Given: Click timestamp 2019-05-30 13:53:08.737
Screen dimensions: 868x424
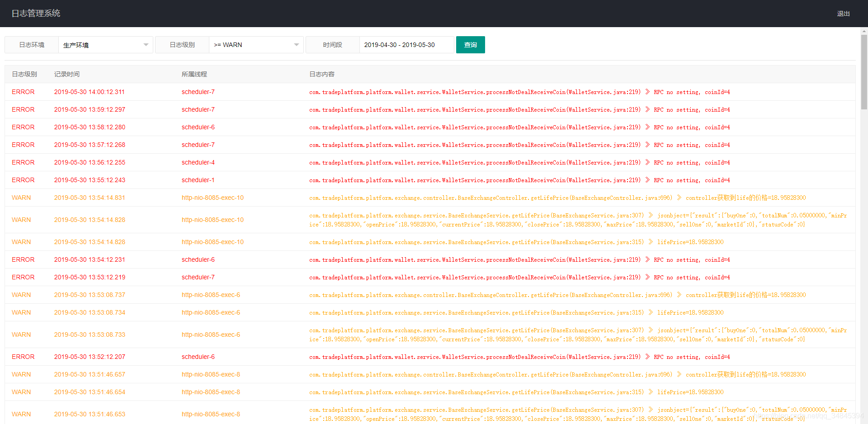Looking at the screenshot, I should click(x=90, y=295).
